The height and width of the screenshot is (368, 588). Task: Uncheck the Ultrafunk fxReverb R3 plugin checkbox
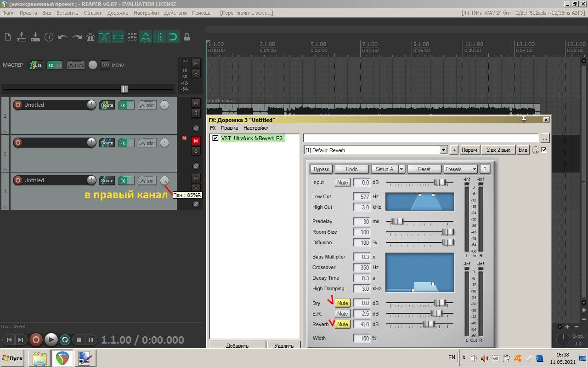click(215, 138)
